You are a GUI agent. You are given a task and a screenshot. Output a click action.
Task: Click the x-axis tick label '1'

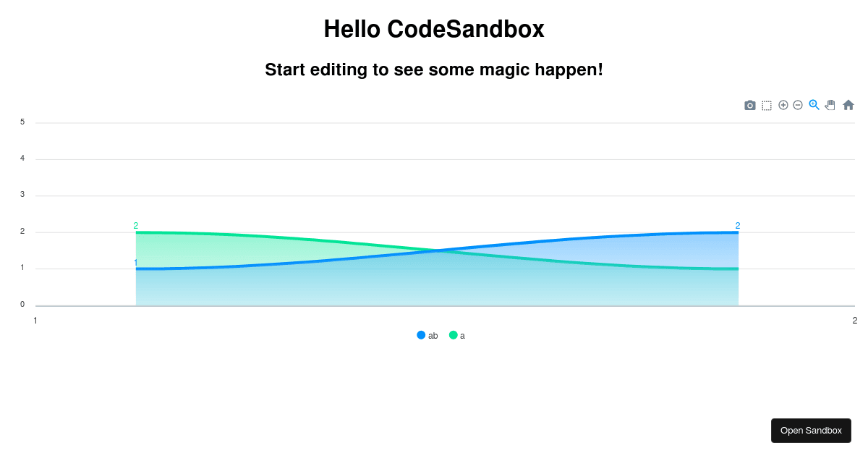(34, 320)
